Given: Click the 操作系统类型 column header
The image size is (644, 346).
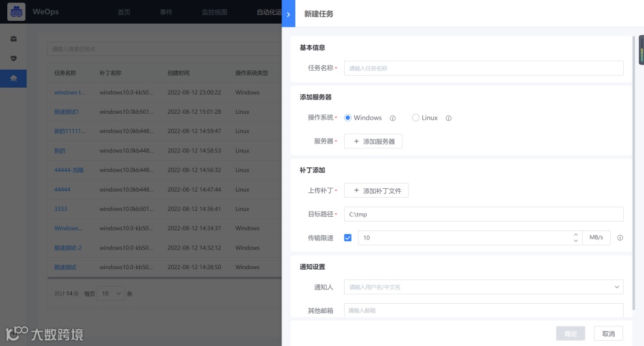Looking at the screenshot, I should [x=252, y=73].
